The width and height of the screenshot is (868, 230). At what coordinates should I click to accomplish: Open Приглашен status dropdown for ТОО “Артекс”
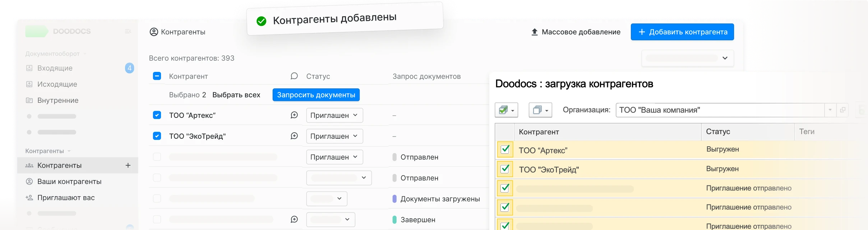334,115
